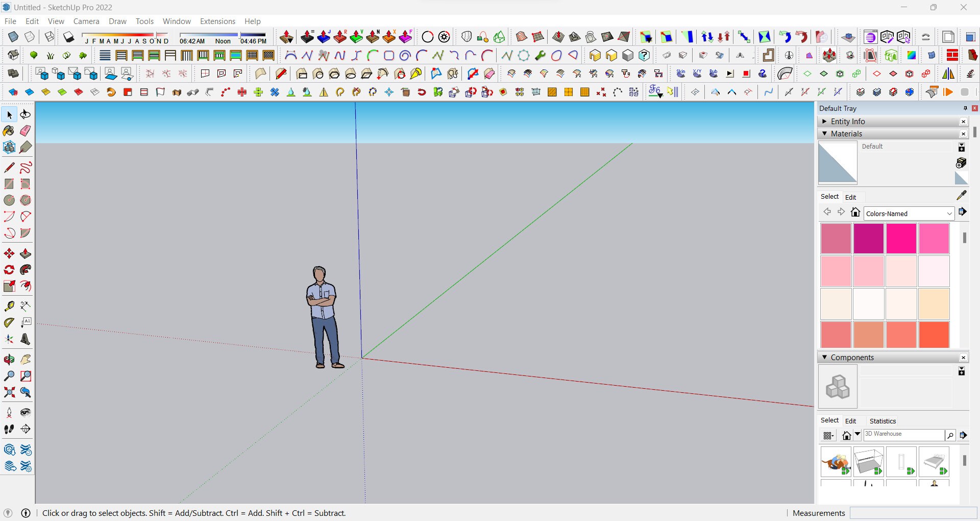Select the Pan tool
Image resolution: width=980 pixels, height=521 pixels.
tap(25, 360)
